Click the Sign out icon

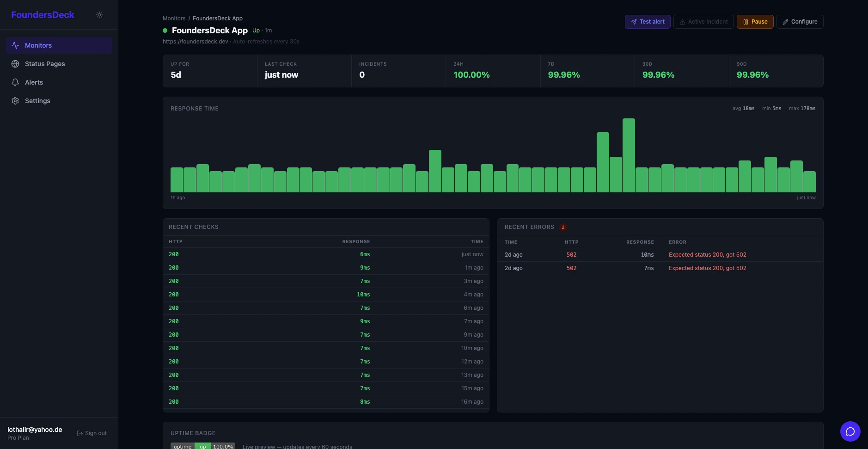click(80, 433)
